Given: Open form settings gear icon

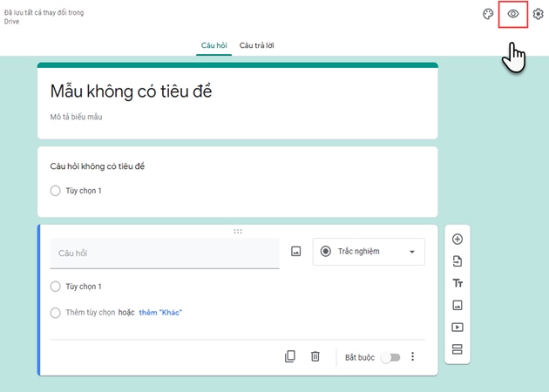Looking at the screenshot, I should (539, 14).
